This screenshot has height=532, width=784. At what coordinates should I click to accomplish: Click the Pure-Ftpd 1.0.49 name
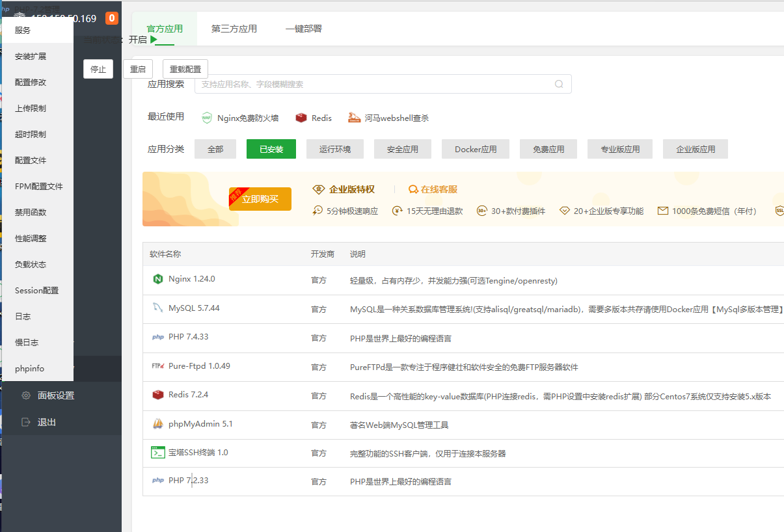pos(199,366)
